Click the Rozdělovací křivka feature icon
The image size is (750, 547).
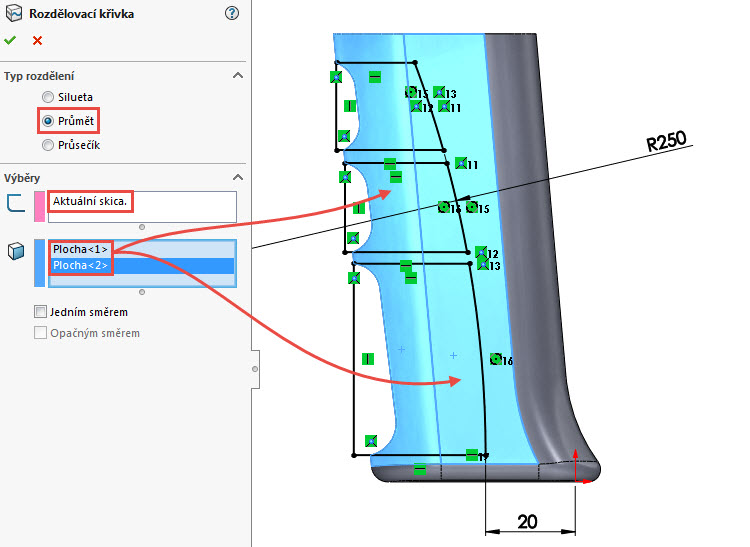click(x=13, y=13)
